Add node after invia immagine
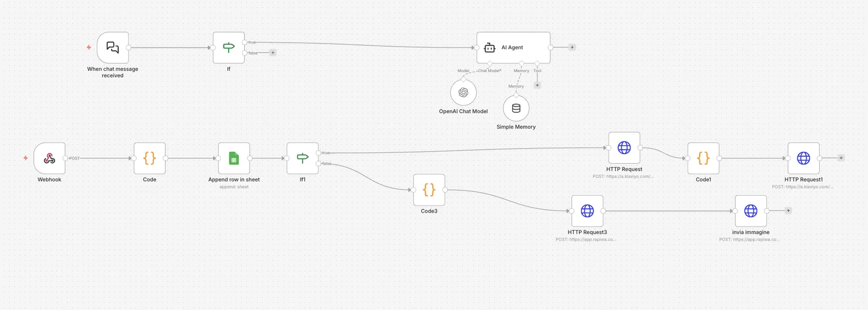 788,211
